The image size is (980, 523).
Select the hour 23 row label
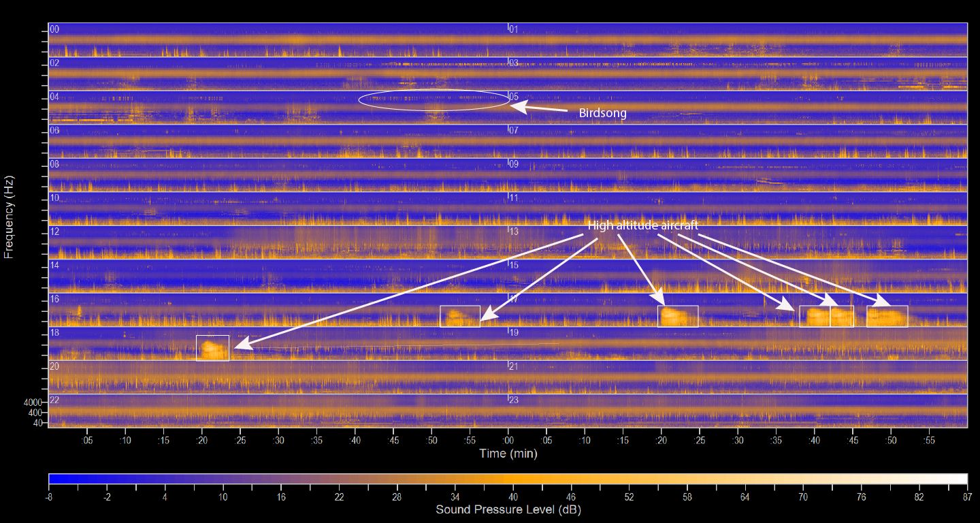pos(514,400)
